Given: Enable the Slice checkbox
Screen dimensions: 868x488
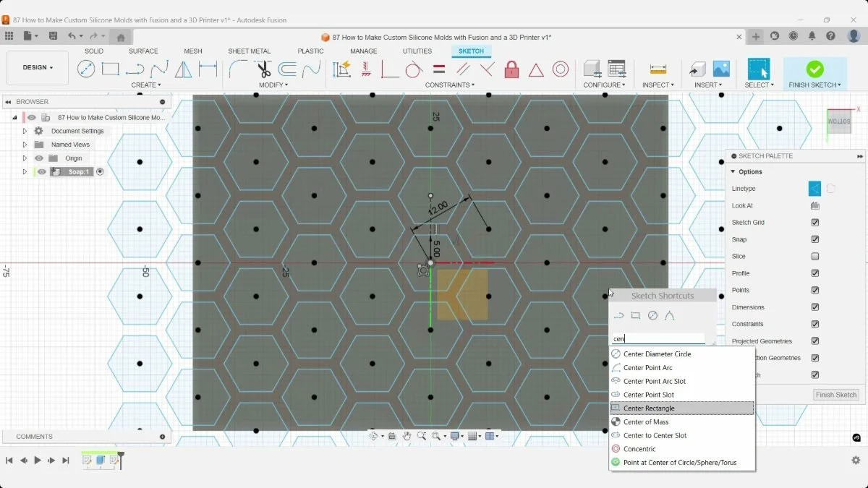Looking at the screenshot, I should 815,256.
